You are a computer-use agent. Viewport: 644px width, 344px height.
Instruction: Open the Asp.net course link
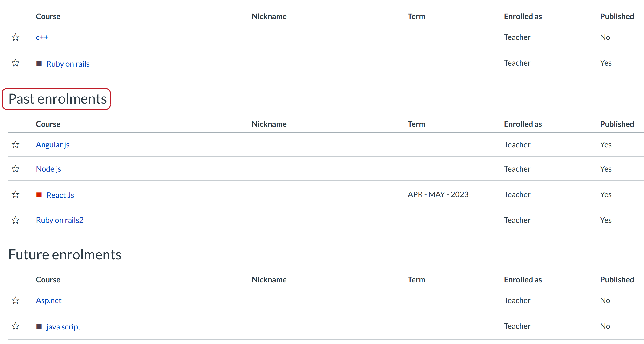point(49,300)
